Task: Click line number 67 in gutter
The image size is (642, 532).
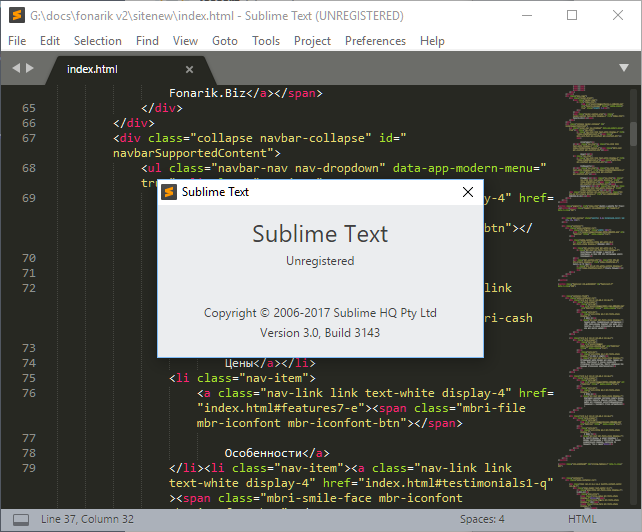Action: pyautogui.click(x=29, y=138)
